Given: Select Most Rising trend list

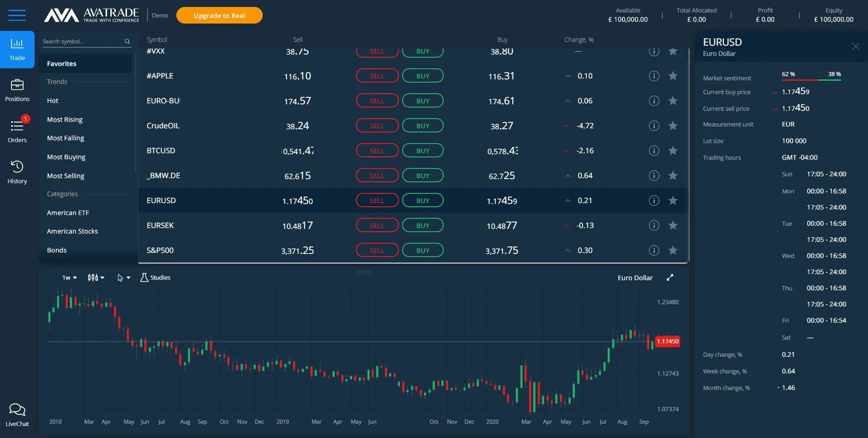Looking at the screenshot, I should click(65, 120).
